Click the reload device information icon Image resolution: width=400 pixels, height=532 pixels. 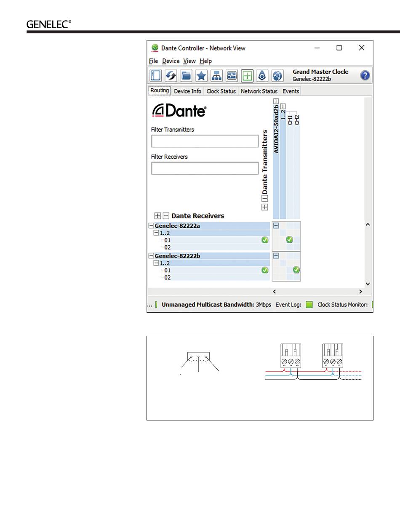[171, 76]
